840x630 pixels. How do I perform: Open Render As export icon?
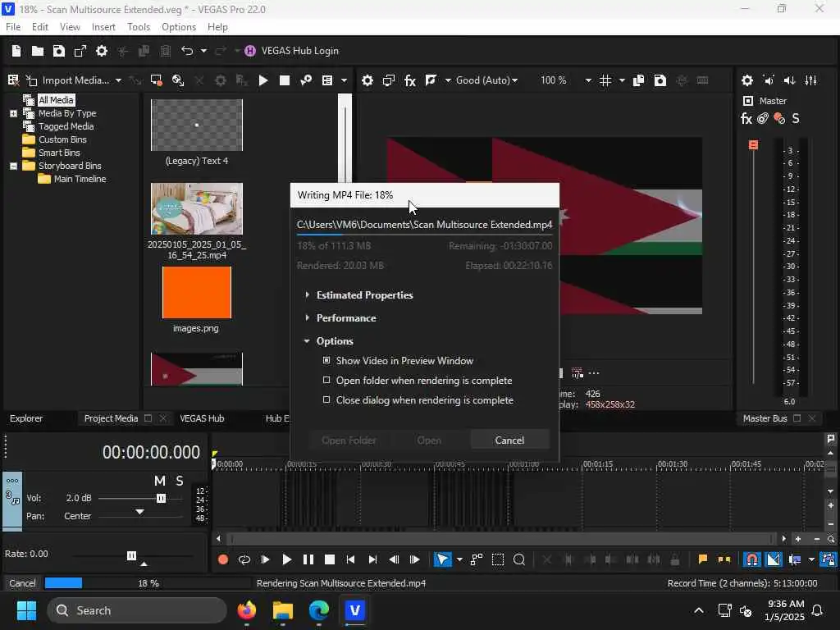[x=80, y=51]
